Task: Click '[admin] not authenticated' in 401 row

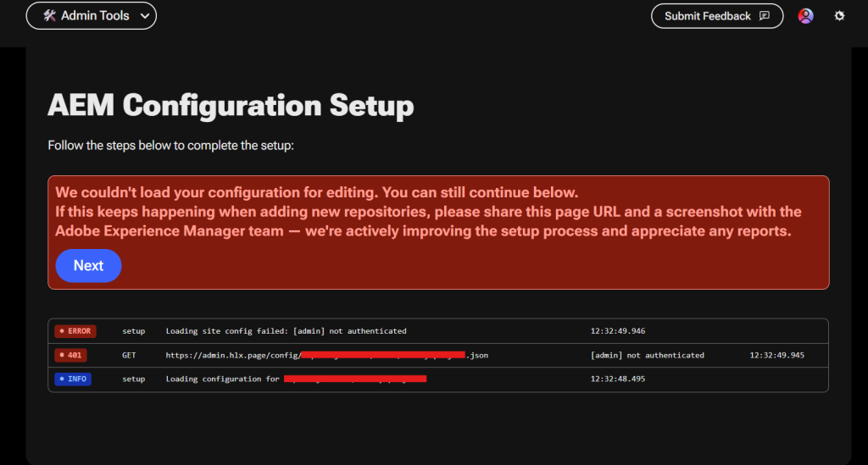Action: 647,355
